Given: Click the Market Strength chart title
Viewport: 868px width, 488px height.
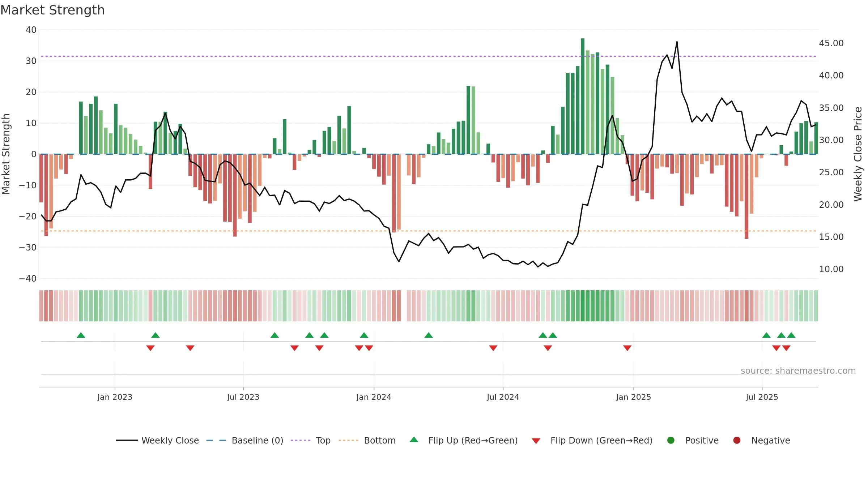Looking at the screenshot, I should point(53,10).
